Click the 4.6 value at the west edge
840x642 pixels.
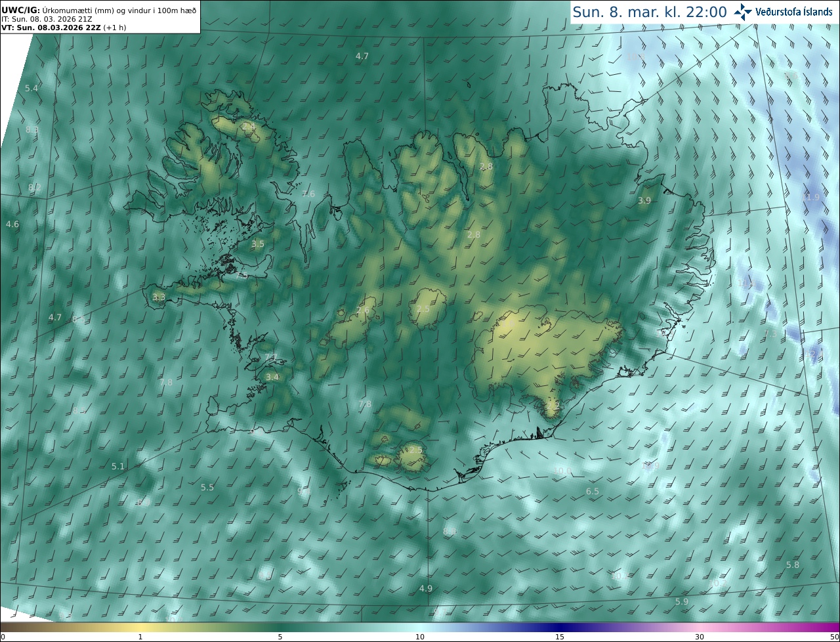[x=12, y=225]
